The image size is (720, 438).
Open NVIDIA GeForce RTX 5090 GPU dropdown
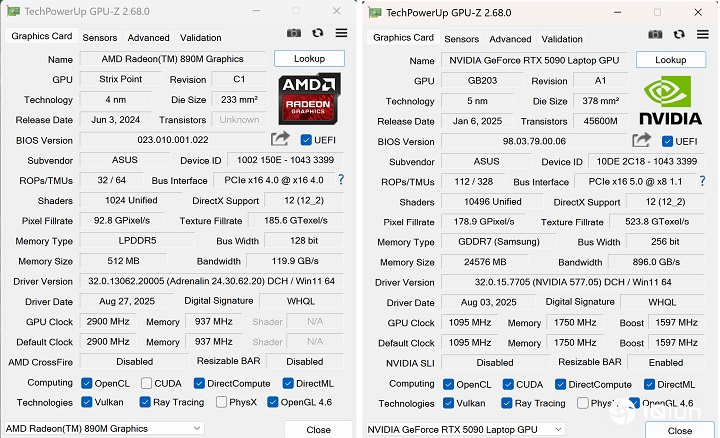pyautogui.click(x=500, y=430)
